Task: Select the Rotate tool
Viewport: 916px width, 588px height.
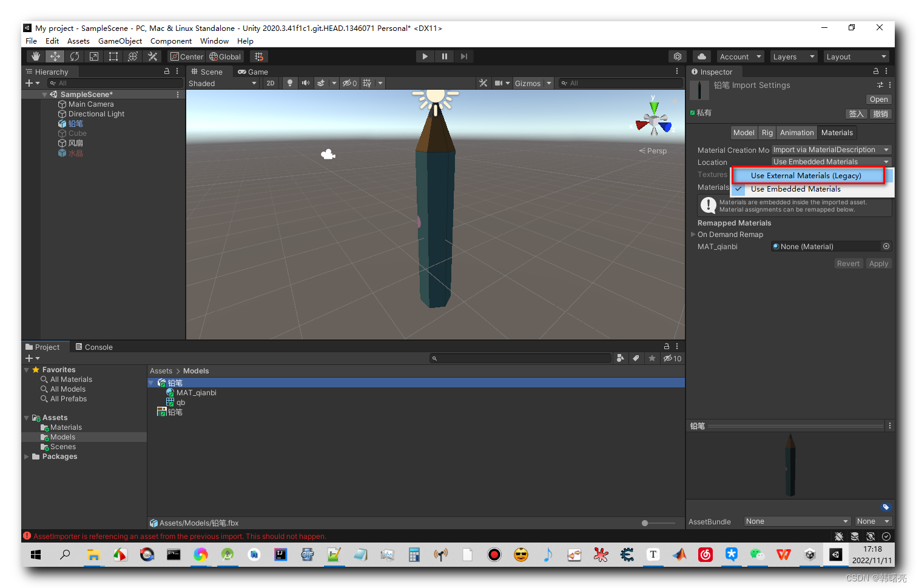Action: point(74,56)
